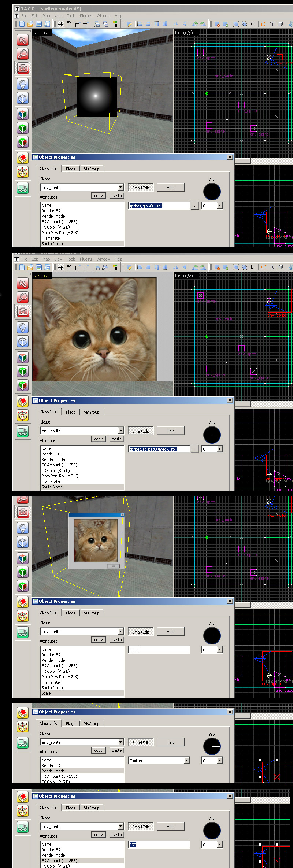Open the Map menu in titled J.A.C.K. window
The height and width of the screenshot is (868, 293).
[46, 16]
